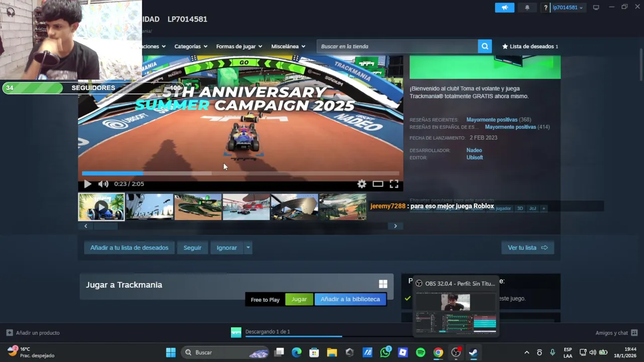Click the Ver tu lista button
This screenshot has width=644, height=362.
click(527, 248)
